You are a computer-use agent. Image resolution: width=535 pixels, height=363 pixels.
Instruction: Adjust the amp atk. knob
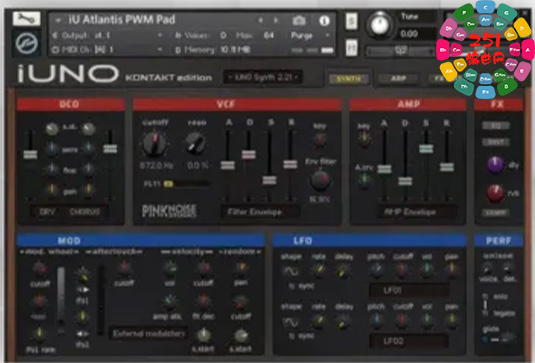[169, 302]
